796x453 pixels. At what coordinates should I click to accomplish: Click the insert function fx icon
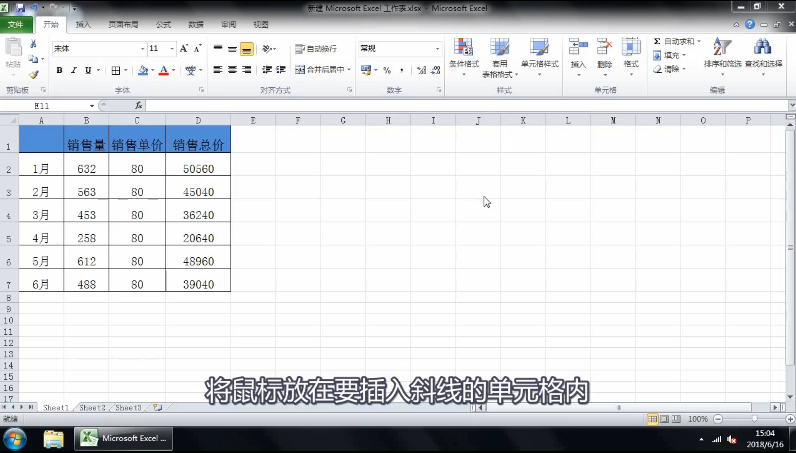[138, 105]
